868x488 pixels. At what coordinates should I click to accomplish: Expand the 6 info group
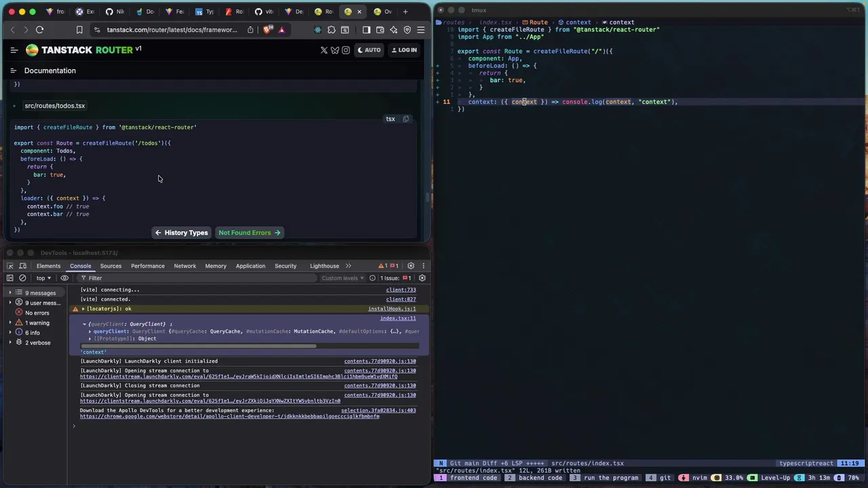click(9, 333)
